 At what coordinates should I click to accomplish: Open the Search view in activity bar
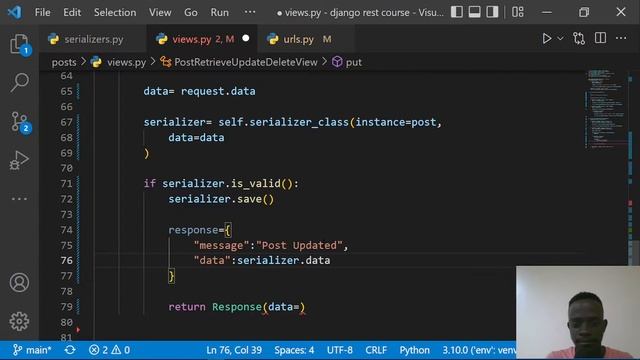tap(19, 82)
